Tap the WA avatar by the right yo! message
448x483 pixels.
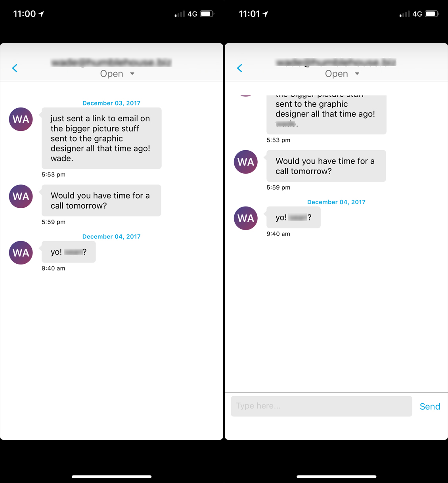pos(245,218)
